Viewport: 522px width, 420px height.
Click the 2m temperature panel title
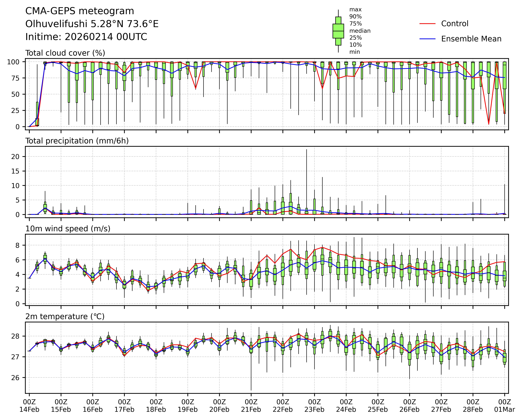point(65,317)
